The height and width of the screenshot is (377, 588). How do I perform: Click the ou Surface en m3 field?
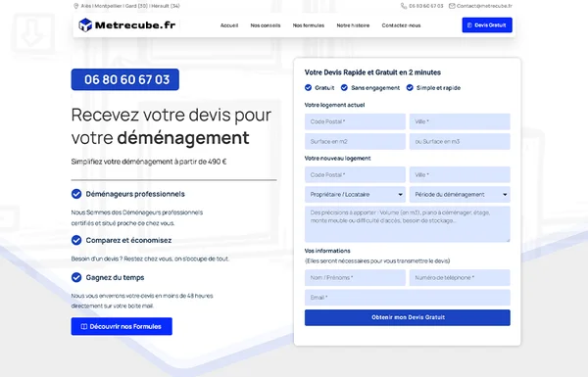[460, 142]
